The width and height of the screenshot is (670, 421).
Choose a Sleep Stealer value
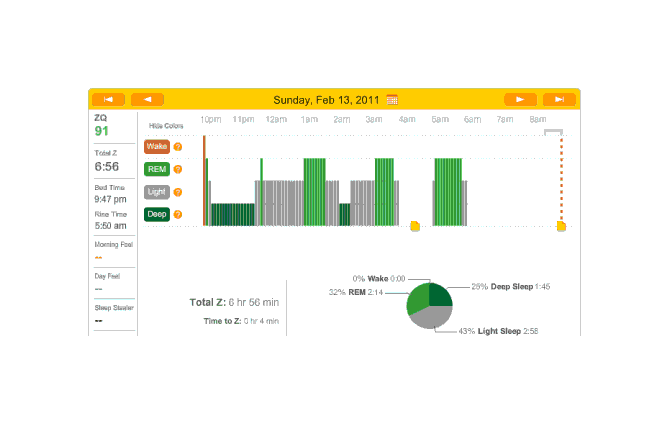click(99, 321)
